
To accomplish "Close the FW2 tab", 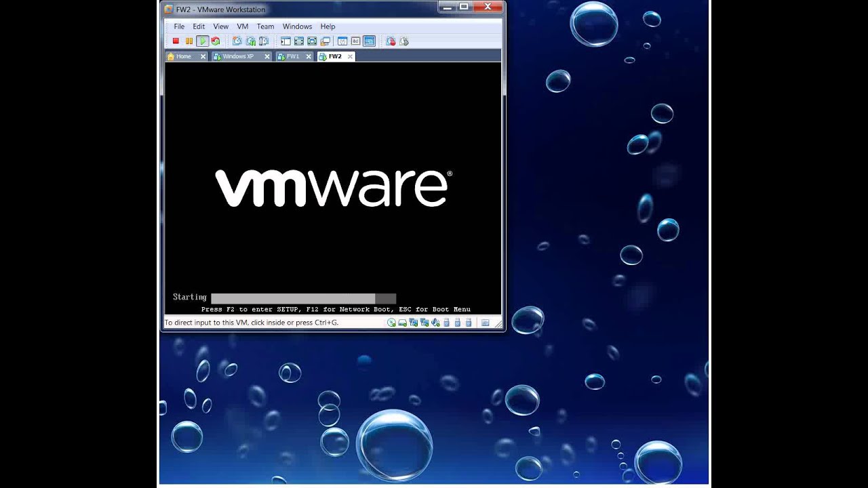I will point(350,57).
